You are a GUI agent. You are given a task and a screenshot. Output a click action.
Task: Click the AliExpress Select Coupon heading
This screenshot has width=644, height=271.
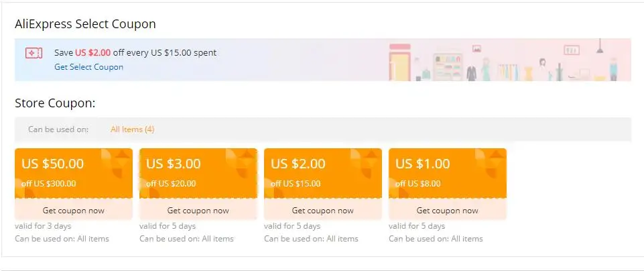tap(85, 24)
